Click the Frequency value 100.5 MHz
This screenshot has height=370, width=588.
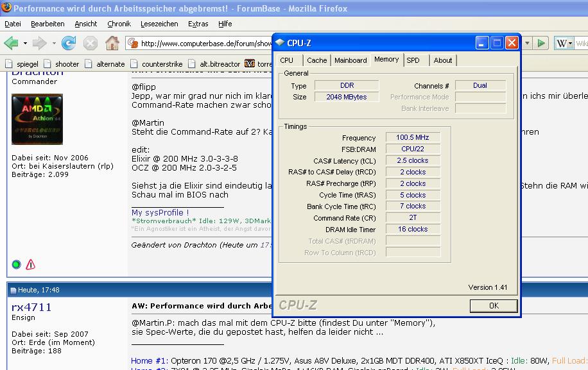[x=413, y=137]
